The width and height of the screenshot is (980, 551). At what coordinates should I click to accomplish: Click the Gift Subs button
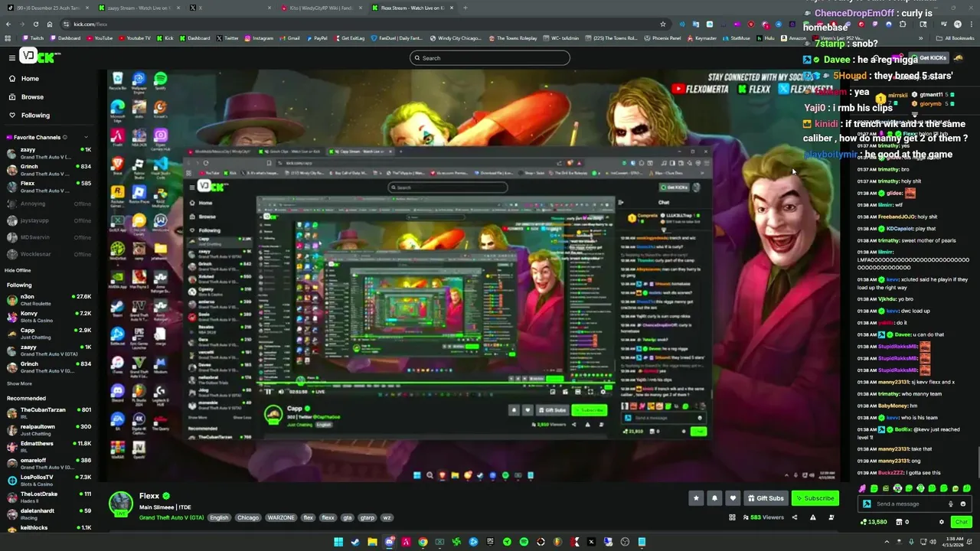[x=766, y=498]
